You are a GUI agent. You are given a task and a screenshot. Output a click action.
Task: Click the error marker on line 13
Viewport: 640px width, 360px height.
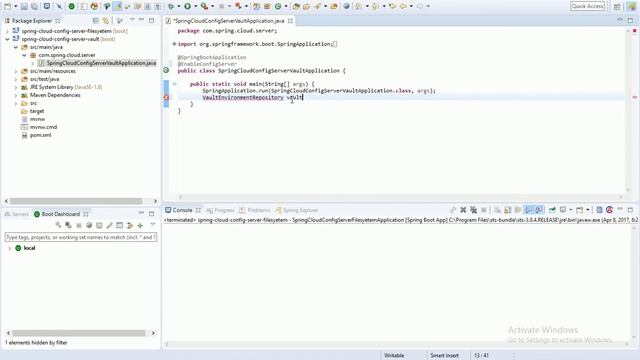point(166,97)
